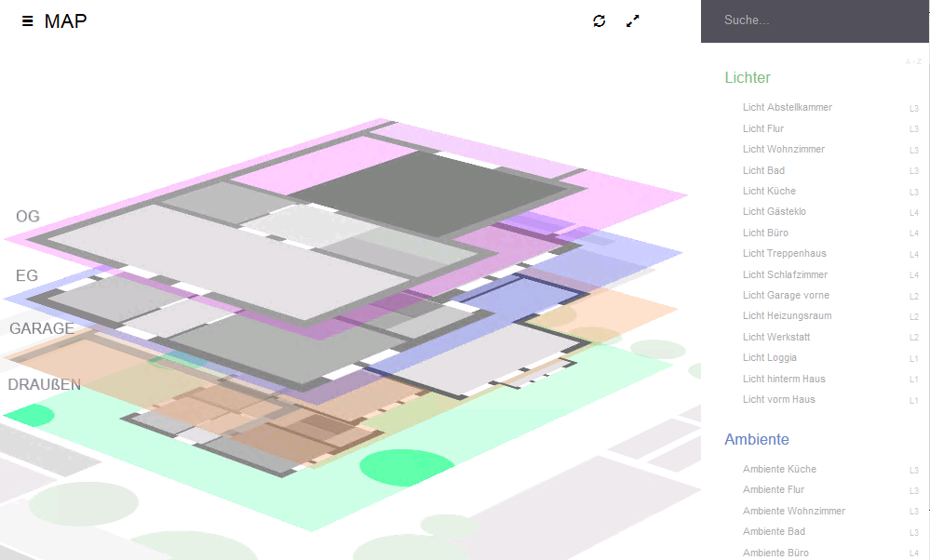Sort the list using A - Z
Image resolution: width=930 pixels, height=560 pixels.
click(x=912, y=60)
